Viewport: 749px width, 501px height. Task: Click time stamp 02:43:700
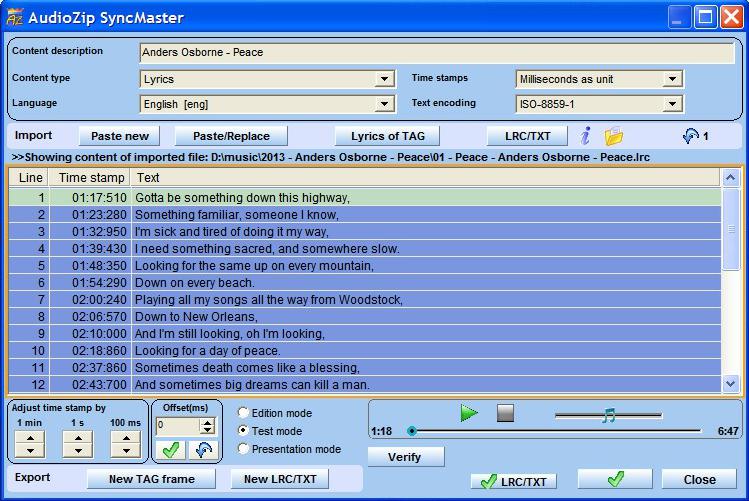coord(99,385)
